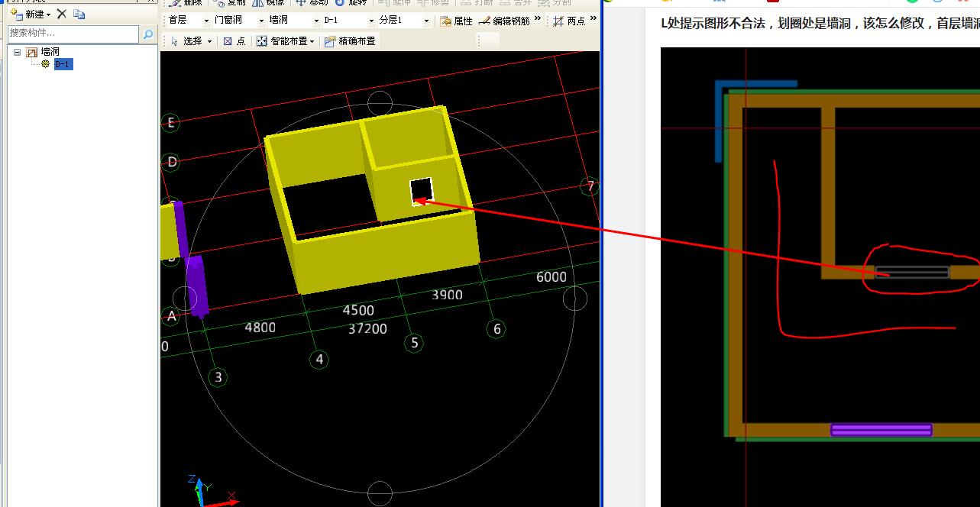980x507 pixels.
Task: Click the 4800 dimension label
Action: [260, 327]
